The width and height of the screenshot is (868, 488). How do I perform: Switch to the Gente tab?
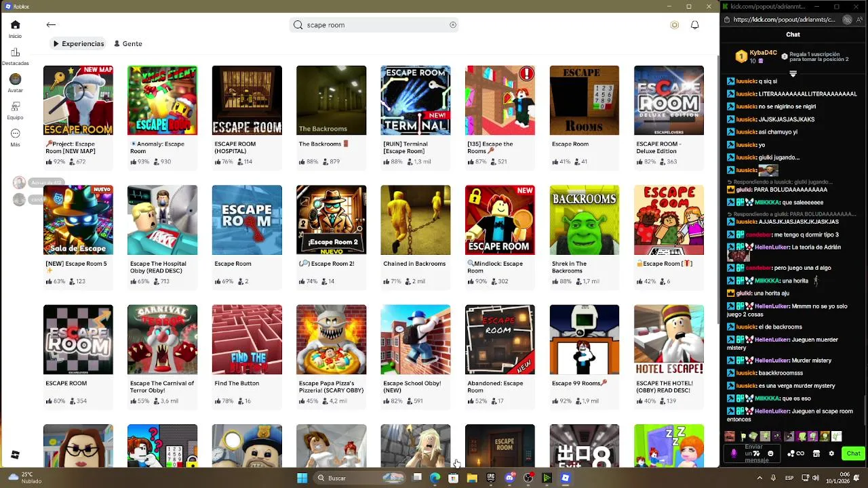point(127,43)
